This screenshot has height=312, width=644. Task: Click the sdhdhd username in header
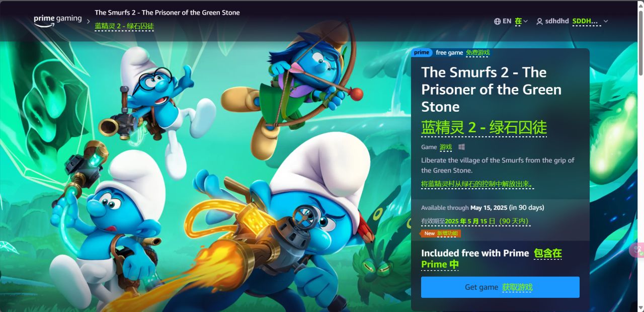coord(557,21)
